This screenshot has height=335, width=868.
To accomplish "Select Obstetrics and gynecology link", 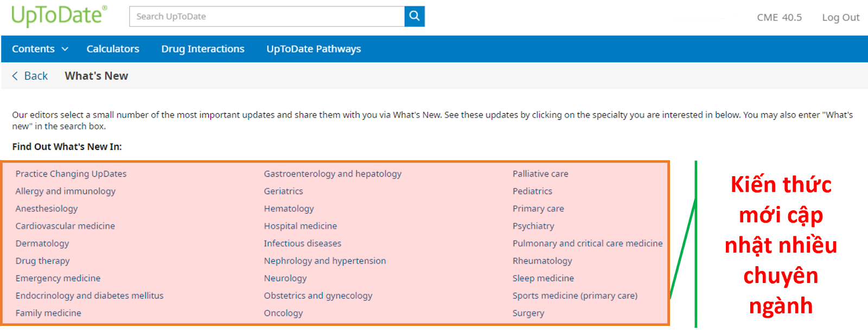I will pyautogui.click(x=318, y=295).
